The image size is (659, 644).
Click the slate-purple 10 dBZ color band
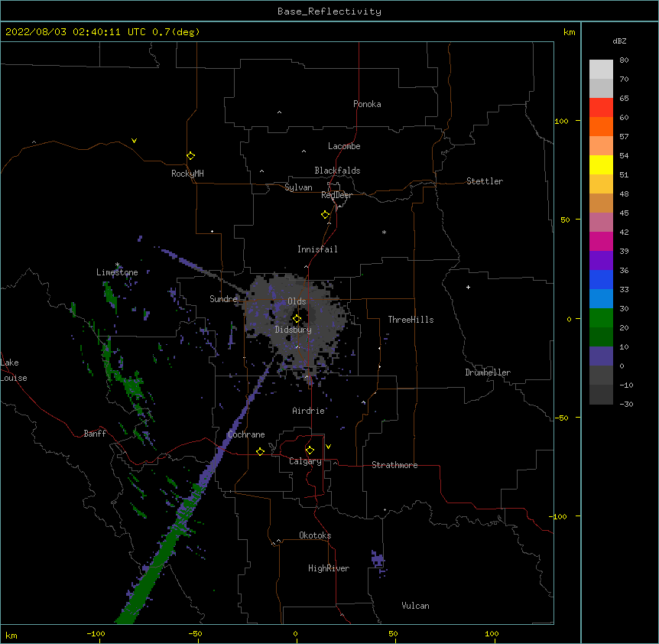tap(601, 356)
